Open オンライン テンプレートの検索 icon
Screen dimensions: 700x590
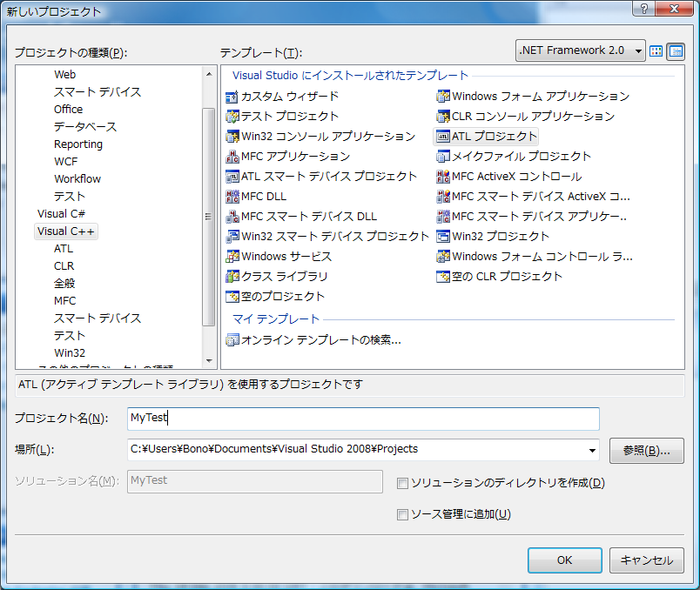pyautogui.click(x=232, y=340)
